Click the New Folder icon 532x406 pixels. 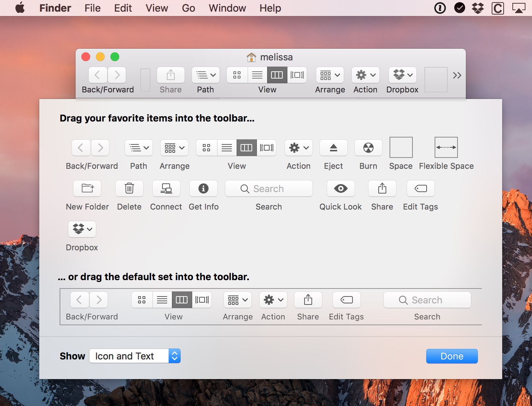87,188
